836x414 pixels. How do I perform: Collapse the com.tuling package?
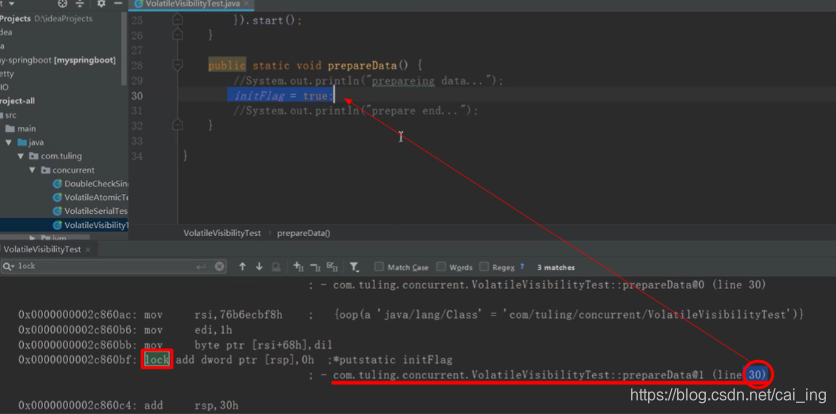(21, 156)
